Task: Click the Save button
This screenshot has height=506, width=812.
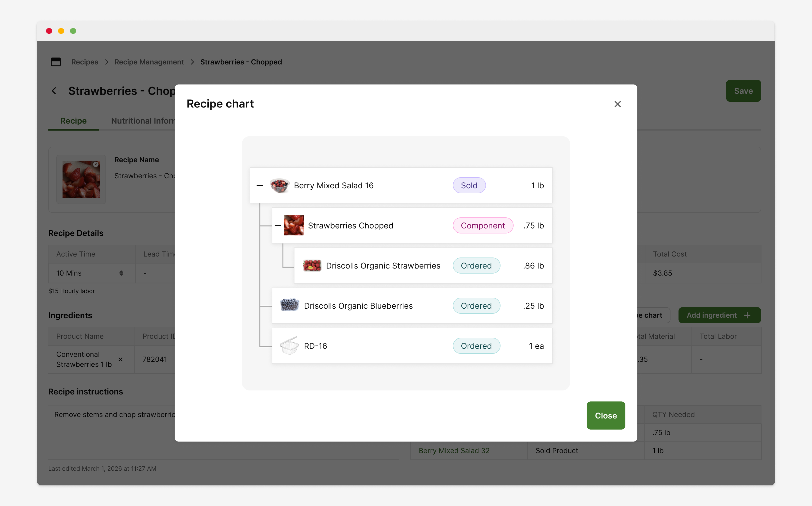Action: point(743,91)
